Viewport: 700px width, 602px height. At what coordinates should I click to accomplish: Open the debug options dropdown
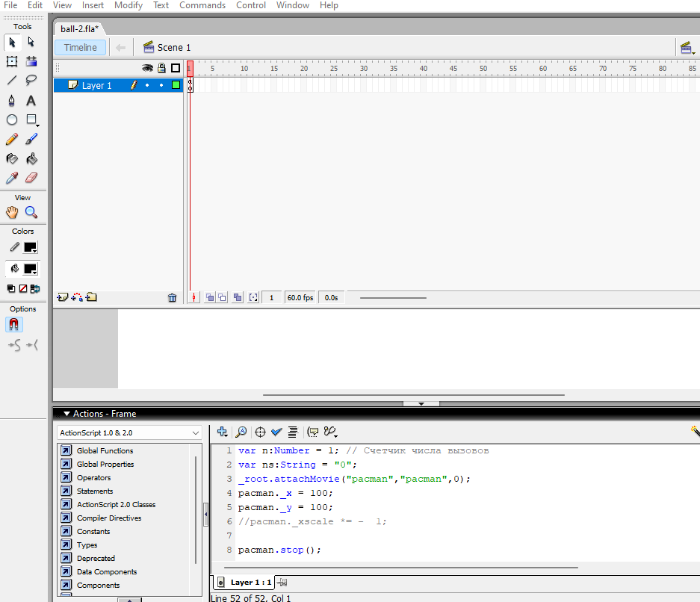pyautogui.click(x=330, y=432)
